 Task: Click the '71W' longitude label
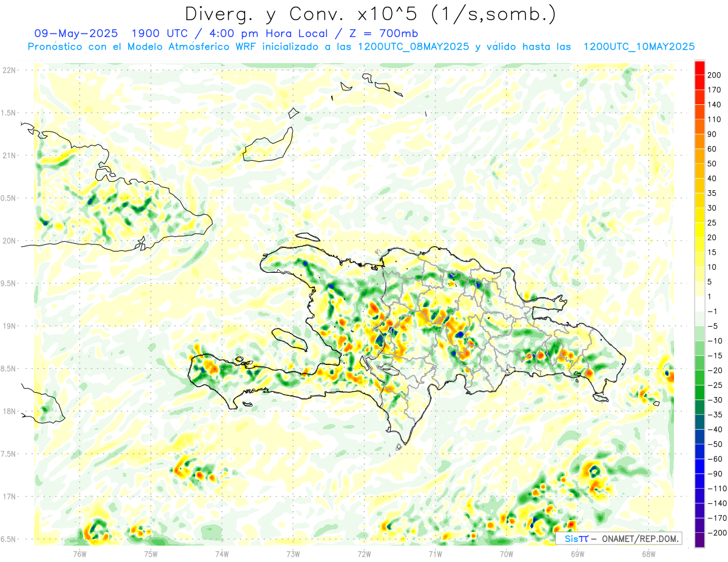[435, 553]
